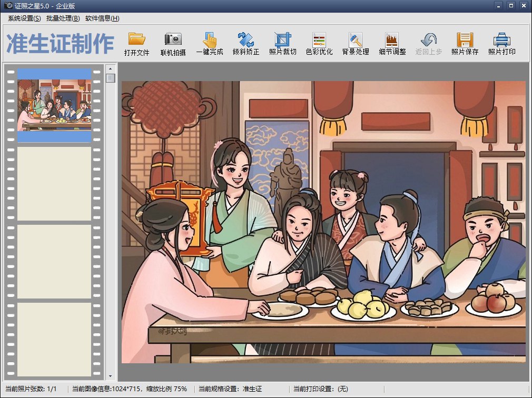Open the 软件信息(H) menu
This screenshot has width=532, height=398.
point(102,18)
